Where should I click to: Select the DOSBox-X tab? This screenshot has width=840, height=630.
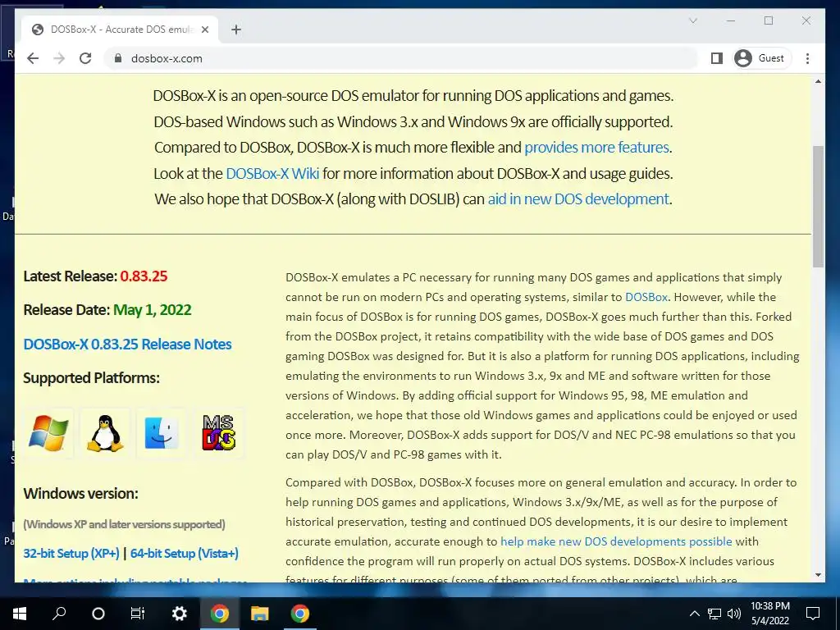point(120,30)
